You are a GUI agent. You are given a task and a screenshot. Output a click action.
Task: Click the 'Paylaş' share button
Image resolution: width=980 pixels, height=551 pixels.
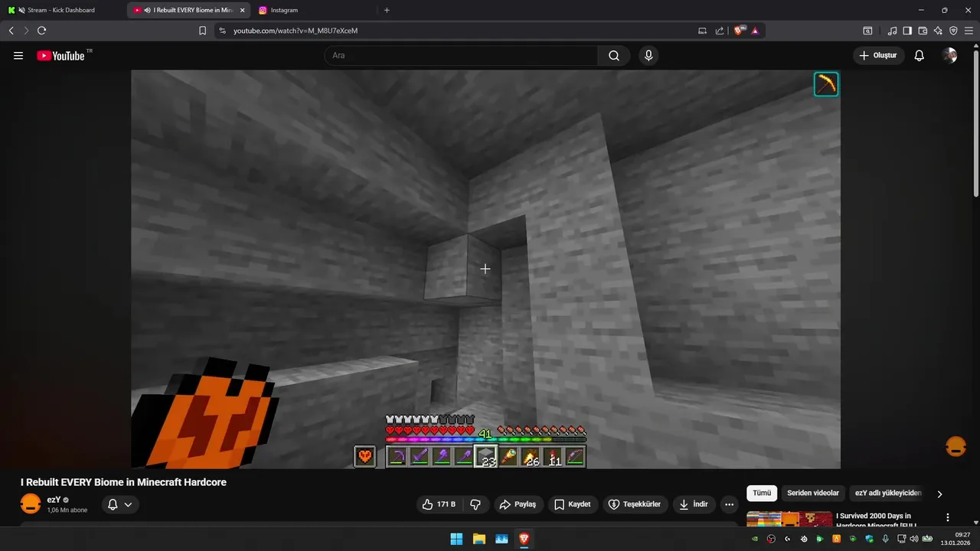(518, 504)
